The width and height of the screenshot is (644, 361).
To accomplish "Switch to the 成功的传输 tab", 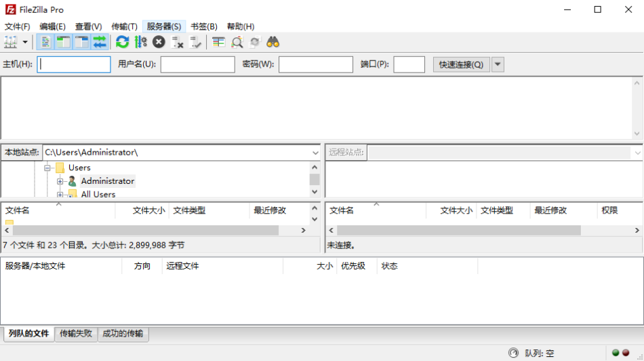I will coord(123,333).
